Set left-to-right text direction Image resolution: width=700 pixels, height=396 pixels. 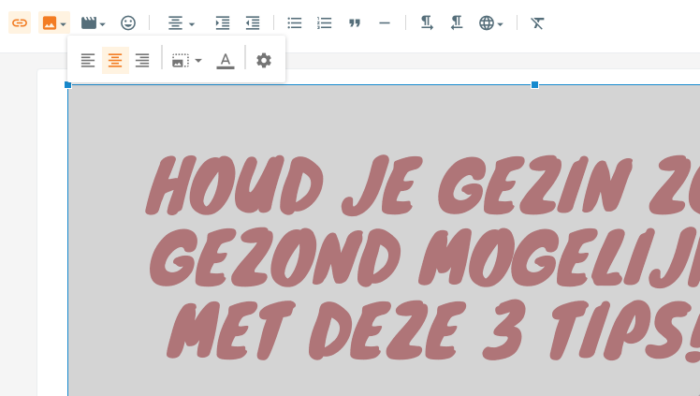pyautogui.click(x=427, y=23)
